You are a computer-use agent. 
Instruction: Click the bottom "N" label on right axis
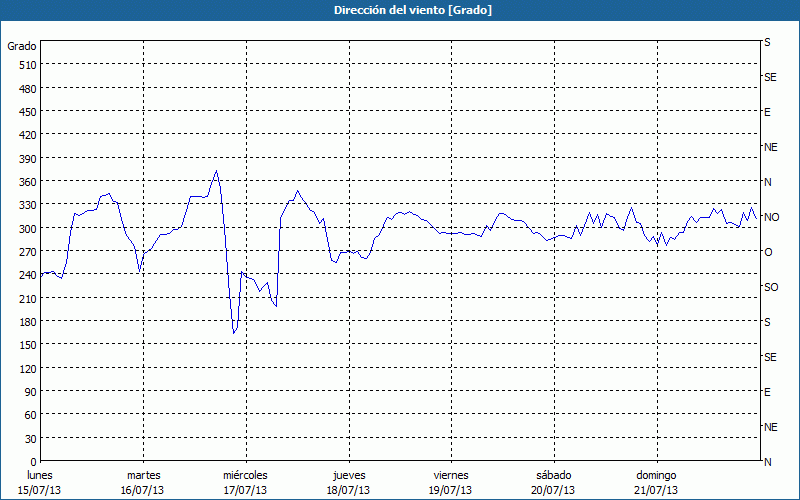pyautogui.click(x=767, y=462)
